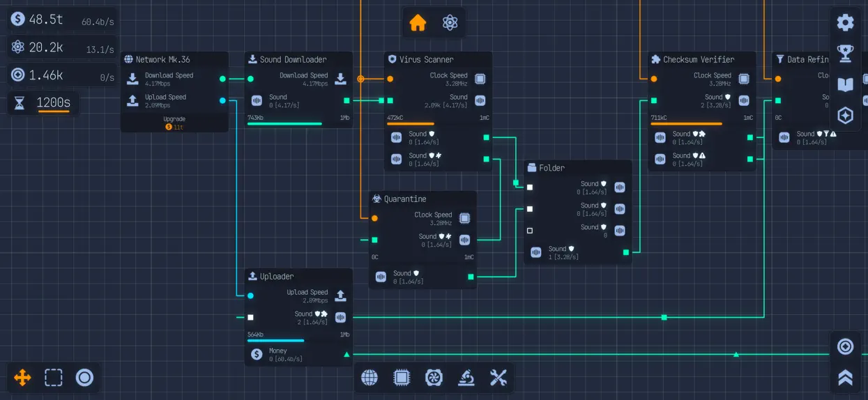Select the Network Mk.36 node title

162,59
